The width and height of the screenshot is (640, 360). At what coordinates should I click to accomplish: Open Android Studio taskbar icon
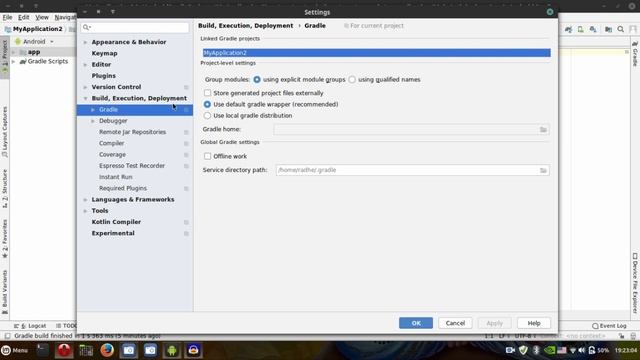pos(172,350)
